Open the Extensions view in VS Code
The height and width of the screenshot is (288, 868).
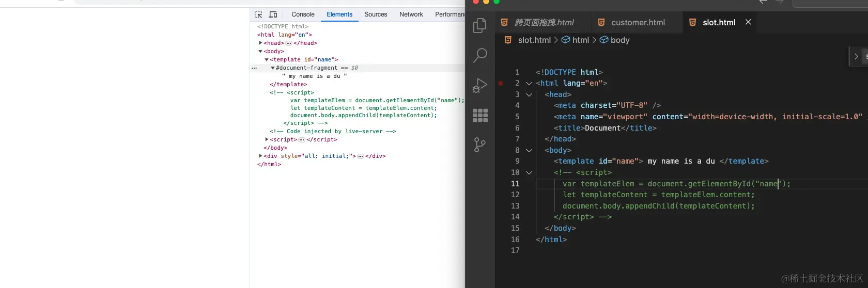[x=480, y=115]
